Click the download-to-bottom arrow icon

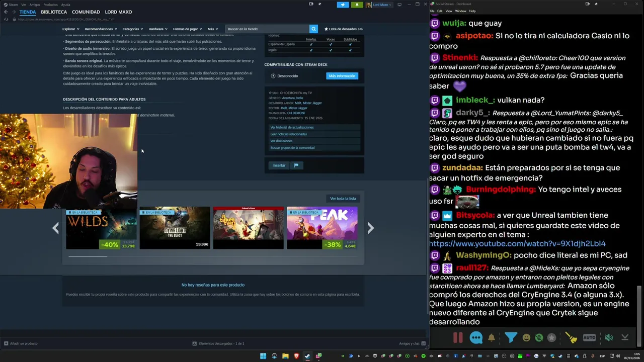pyautogui.click(x=625, y=338)
